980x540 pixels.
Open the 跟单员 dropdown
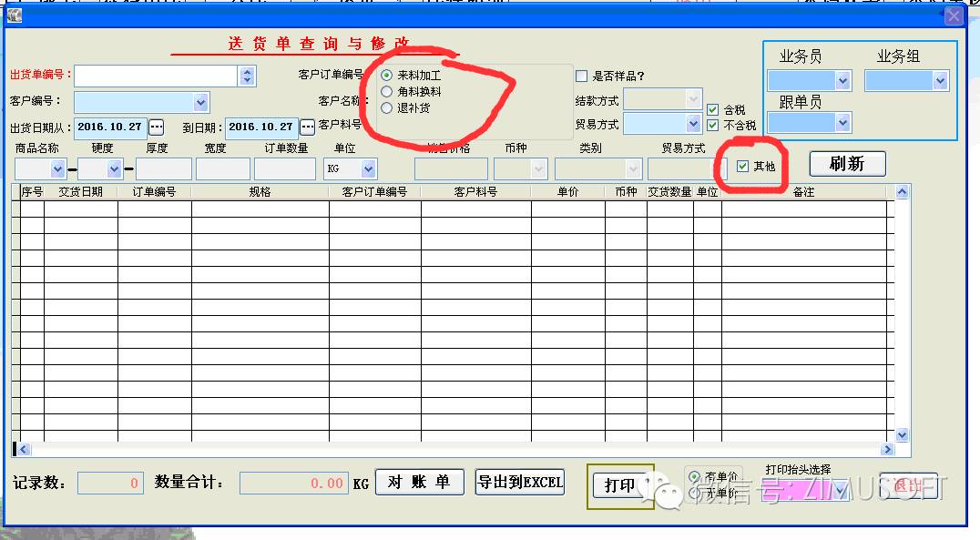pyautogui.click(x=842, y=122)
